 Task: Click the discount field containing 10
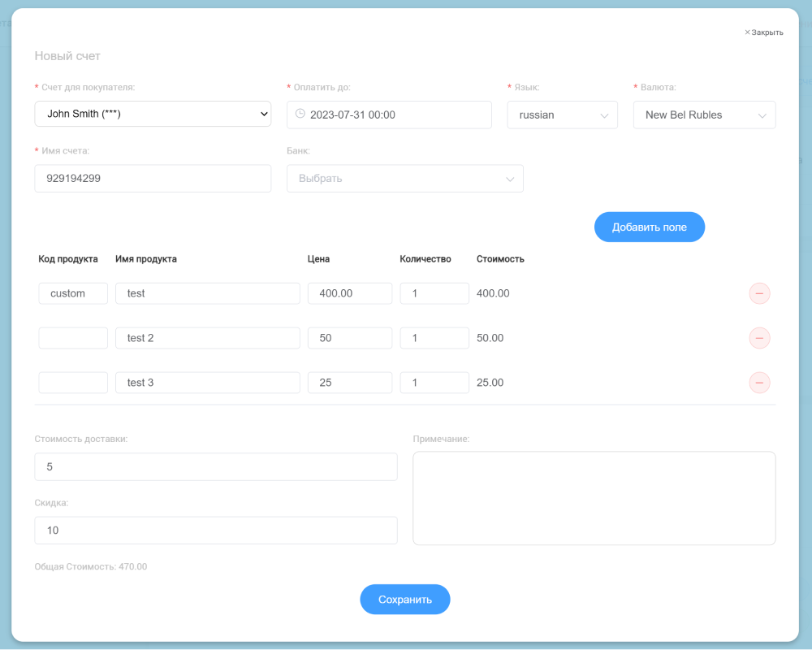pos(216,531)
